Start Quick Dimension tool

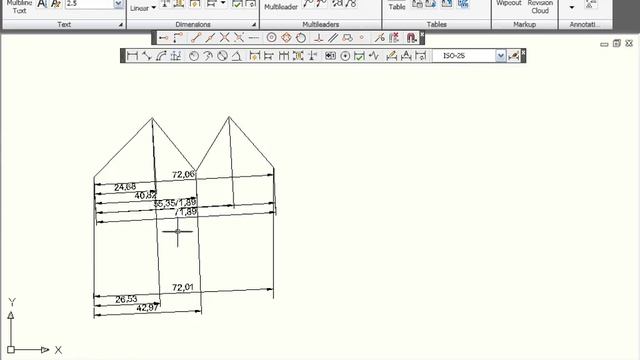[255, 56]
